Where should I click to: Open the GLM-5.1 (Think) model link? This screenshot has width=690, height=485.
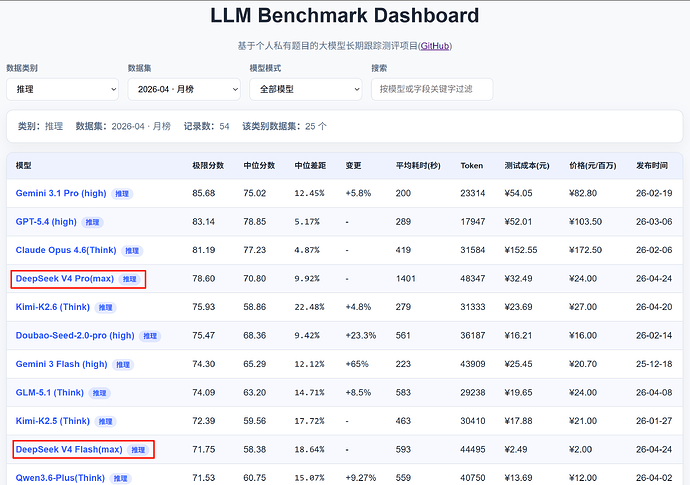tap(50, 393)
